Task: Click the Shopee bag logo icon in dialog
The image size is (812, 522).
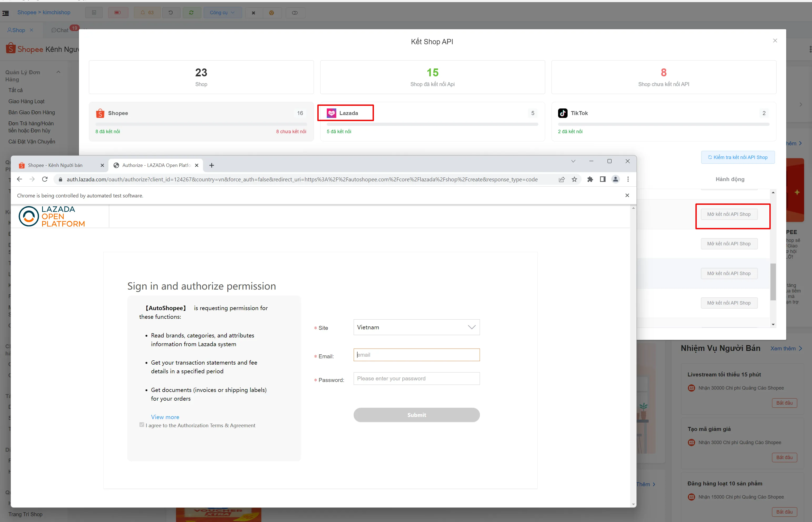Action: (100, 113)
